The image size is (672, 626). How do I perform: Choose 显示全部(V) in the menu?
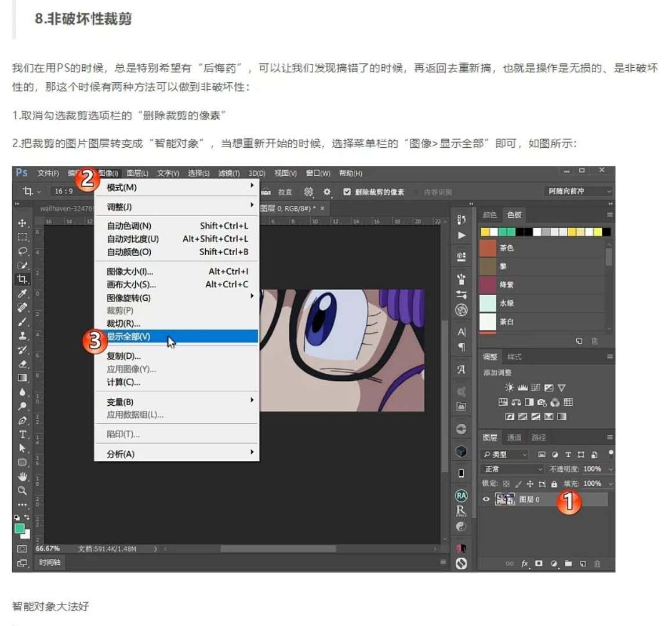click(x=177, y=336)
